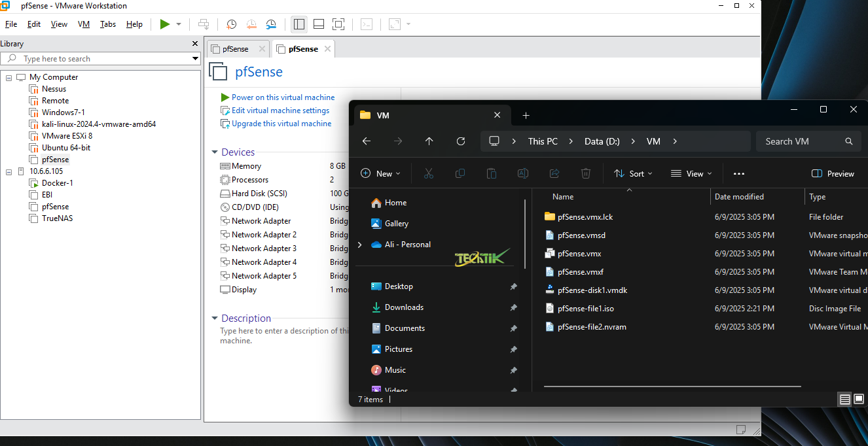868x446 pixels.
Task: Open the View menu in VMware Workstation
Action: [x=59, y=24]
